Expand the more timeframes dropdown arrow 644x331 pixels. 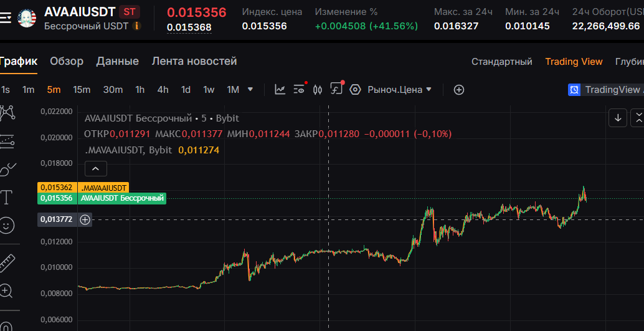point(250,89)
